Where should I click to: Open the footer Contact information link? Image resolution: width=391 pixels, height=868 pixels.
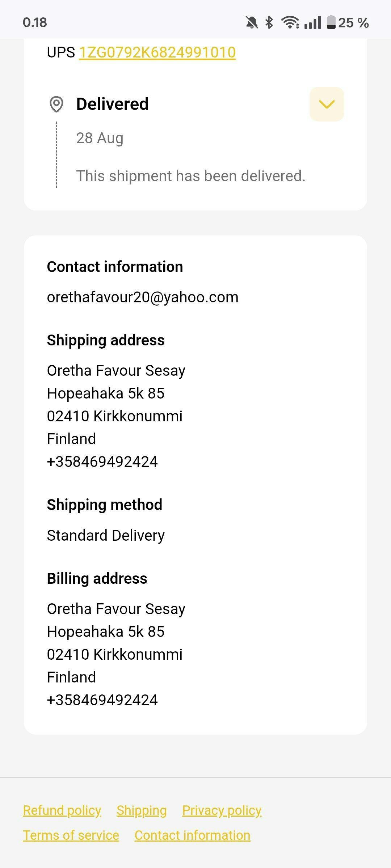click(x=192, y=835)
